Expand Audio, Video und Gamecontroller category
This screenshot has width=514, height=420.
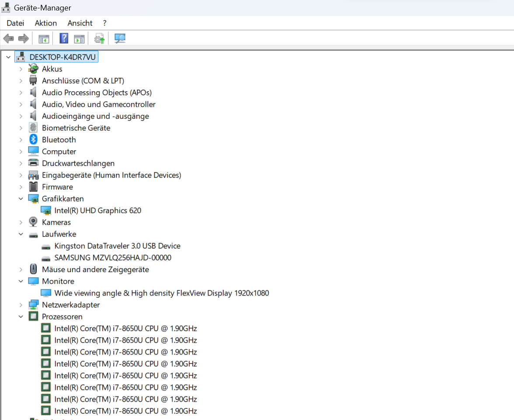pos(21,104)
